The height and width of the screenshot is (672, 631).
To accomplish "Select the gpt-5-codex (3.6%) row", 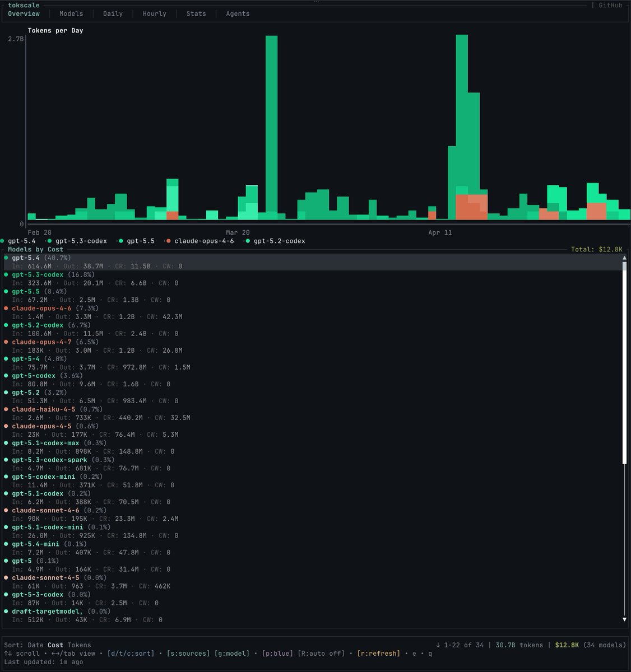I will [x=313, y=380].
